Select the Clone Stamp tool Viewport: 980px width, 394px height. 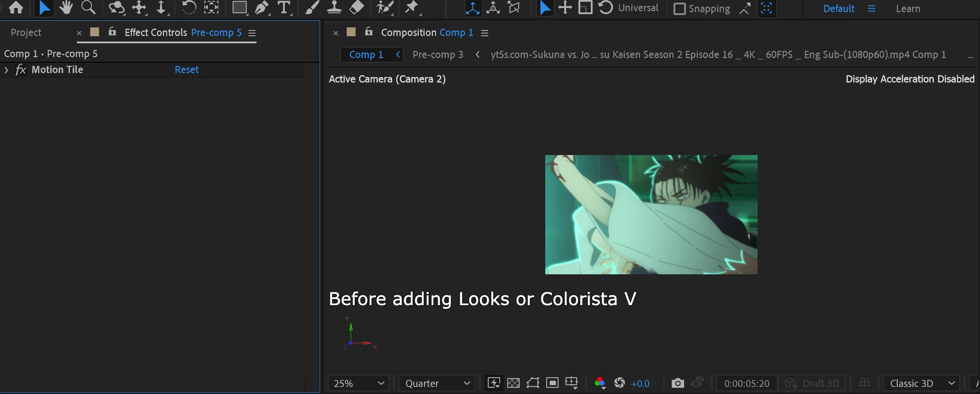click(x=334, y=8)
